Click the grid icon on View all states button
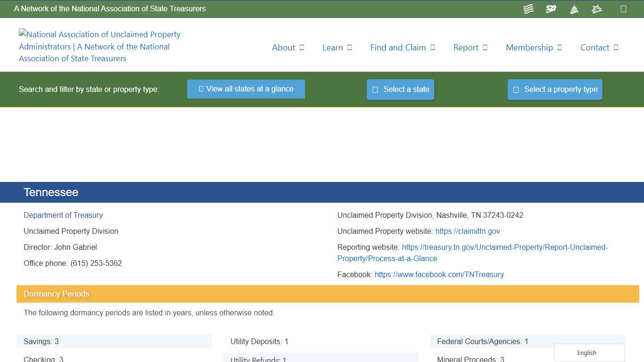The image size is (644, 362). [x=200, y=89]
